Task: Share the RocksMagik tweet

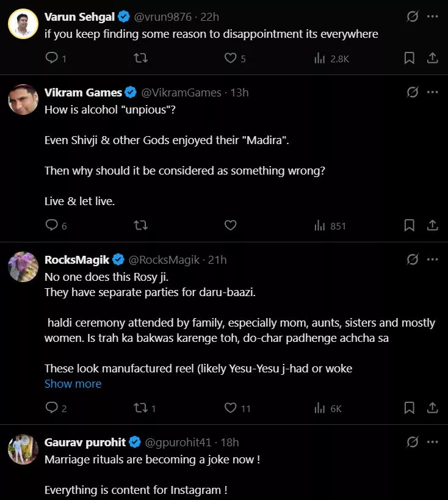Action: [432, 408]
